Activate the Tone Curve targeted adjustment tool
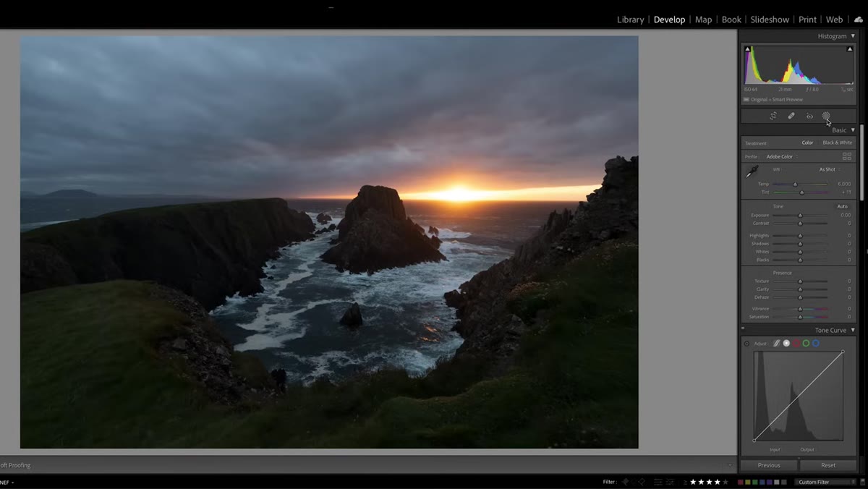The image size is (868, 489). 746,344
